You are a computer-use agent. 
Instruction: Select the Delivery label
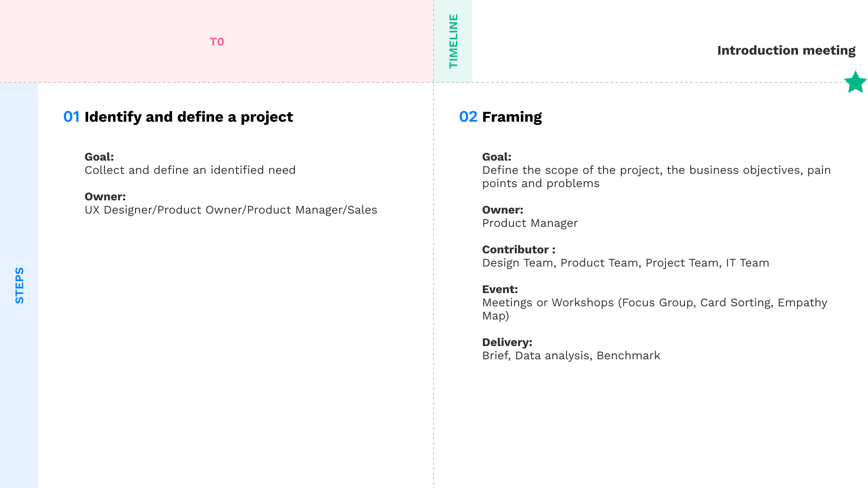click(x=507, y=342)
